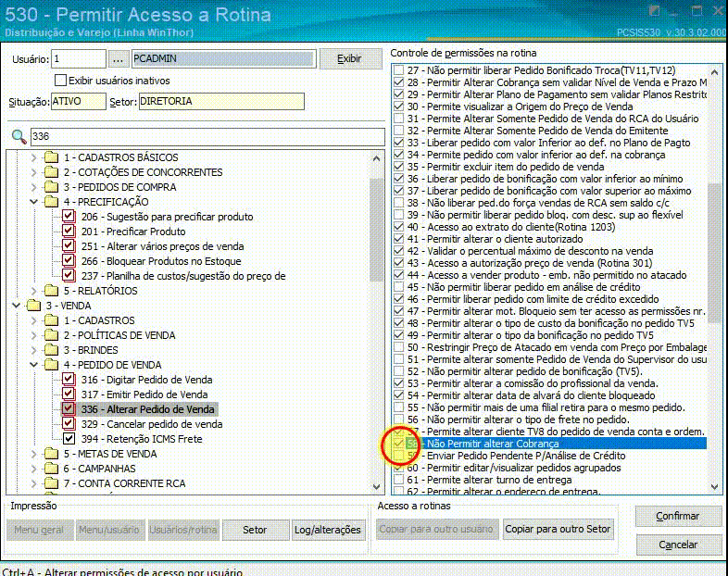
Task: Open user lookup with the ... button
Action: [118, 59]
